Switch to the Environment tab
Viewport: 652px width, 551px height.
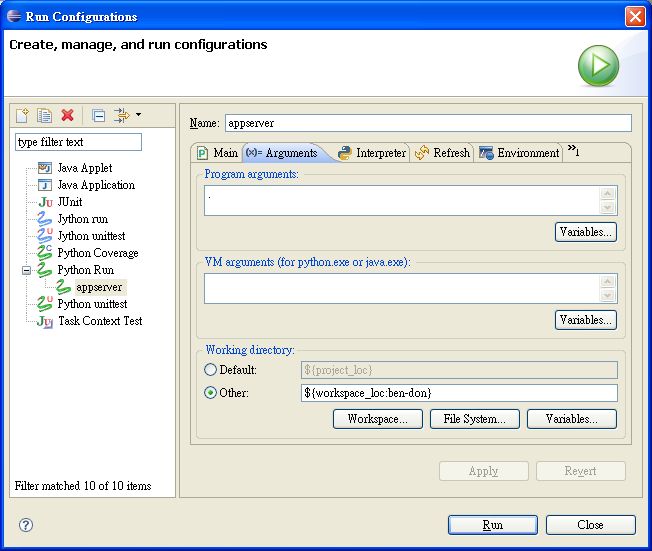tap(519, 153)
